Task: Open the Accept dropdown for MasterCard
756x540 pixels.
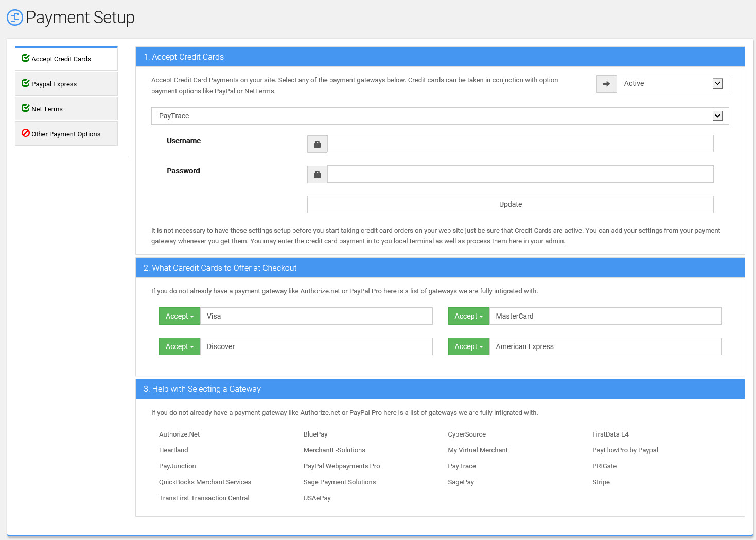Action: point(468,316)
